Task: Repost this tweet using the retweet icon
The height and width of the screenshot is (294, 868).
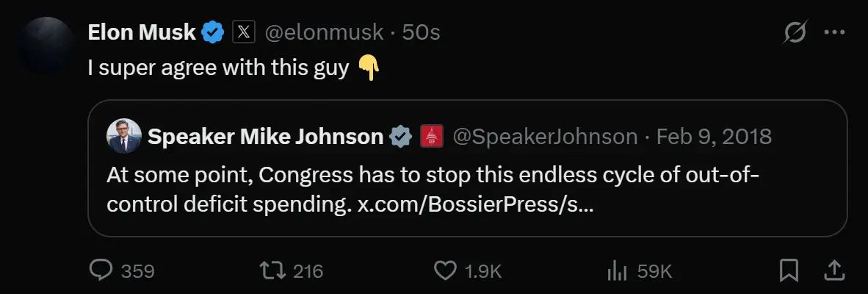Action: pyautogui.click(x=275, y=270)
